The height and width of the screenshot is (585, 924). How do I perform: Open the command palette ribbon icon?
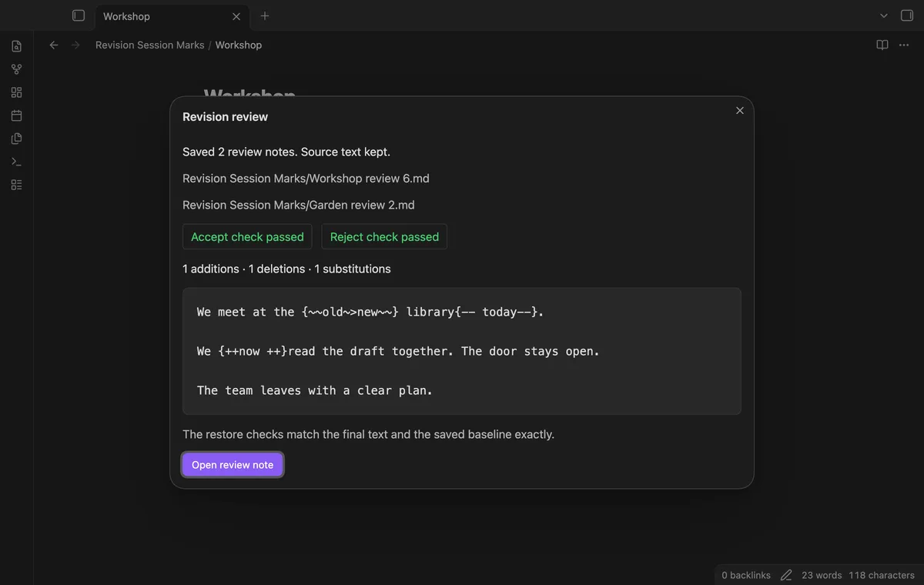tap(16, 162)
